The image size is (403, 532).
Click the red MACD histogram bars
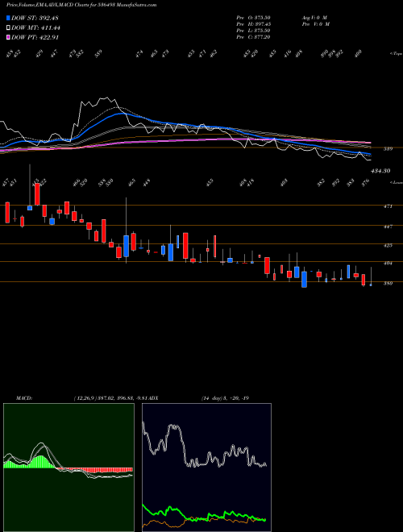pos(95,470)
